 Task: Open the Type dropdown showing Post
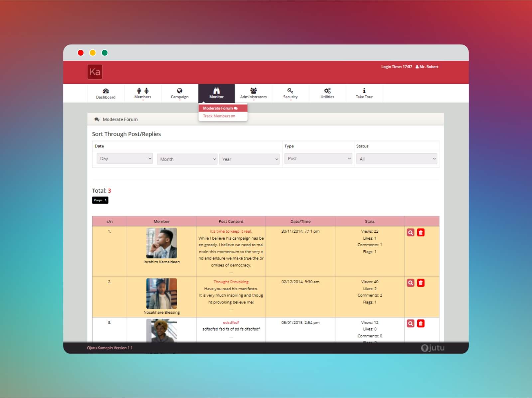318,158
